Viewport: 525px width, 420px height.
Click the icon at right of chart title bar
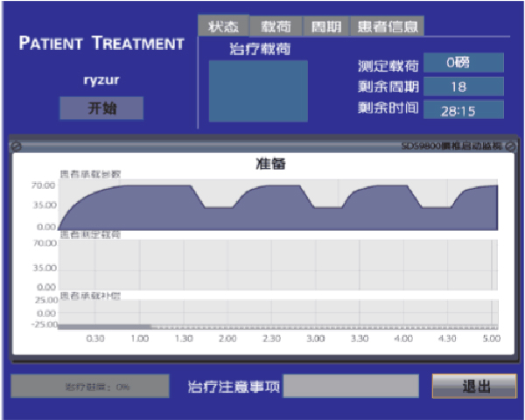[x=510, y=146]
